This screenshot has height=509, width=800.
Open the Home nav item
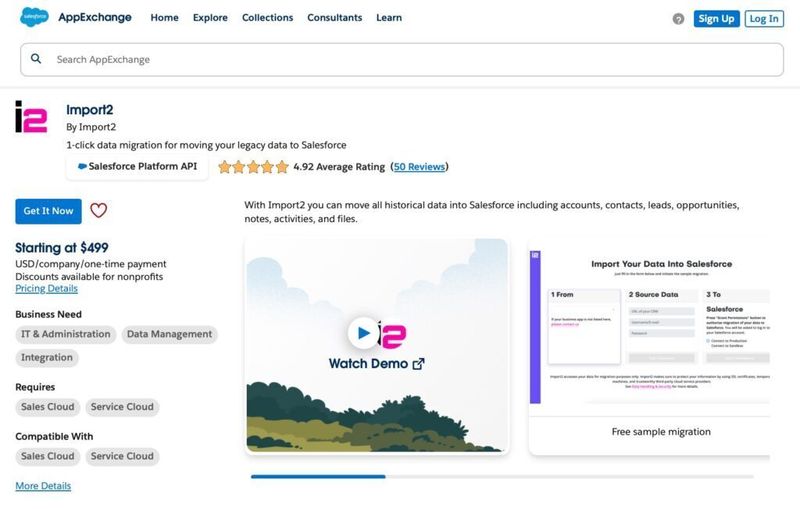(164, 17)
